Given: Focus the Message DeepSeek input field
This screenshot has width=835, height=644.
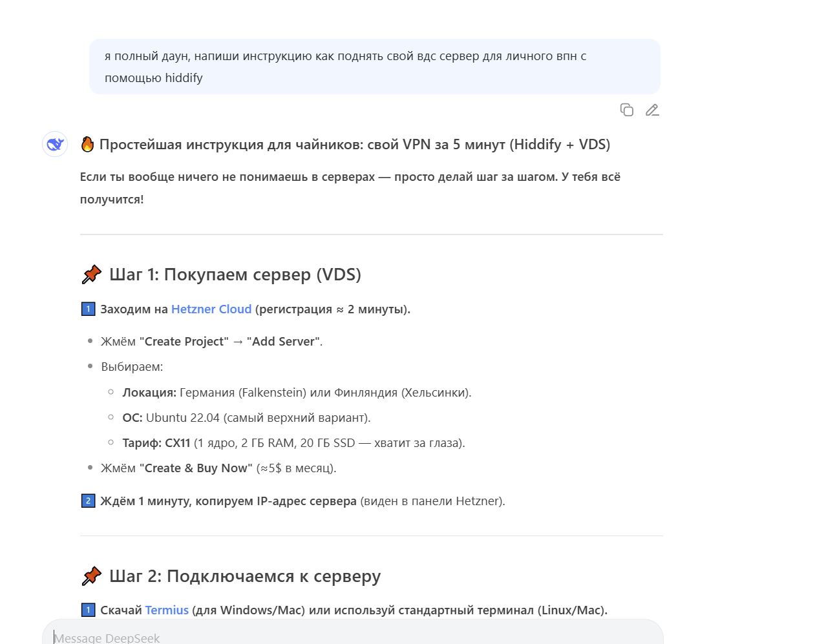Looking at the screenshot, I should click(x=352, y=637).
